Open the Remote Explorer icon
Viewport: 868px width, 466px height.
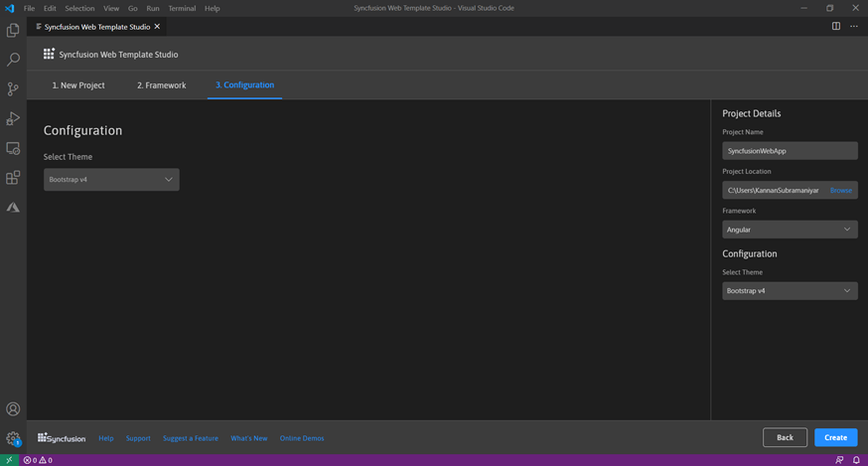13,149
